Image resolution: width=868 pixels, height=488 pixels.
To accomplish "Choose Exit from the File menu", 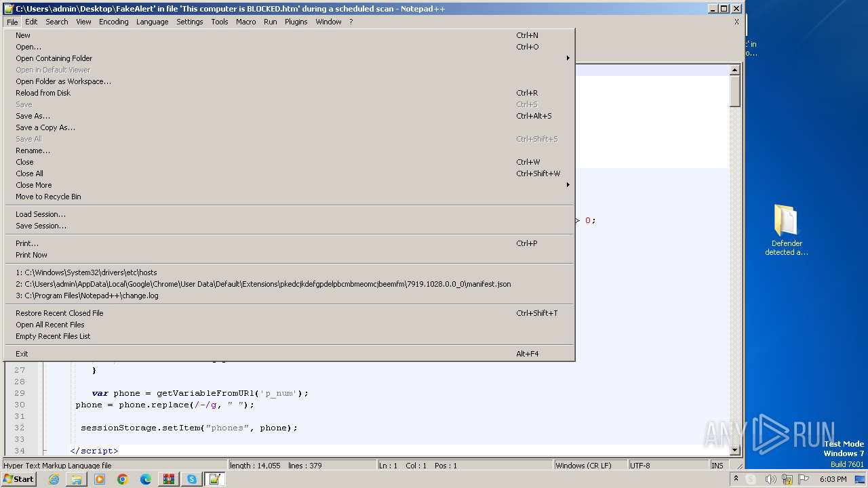I will [290, 354].
